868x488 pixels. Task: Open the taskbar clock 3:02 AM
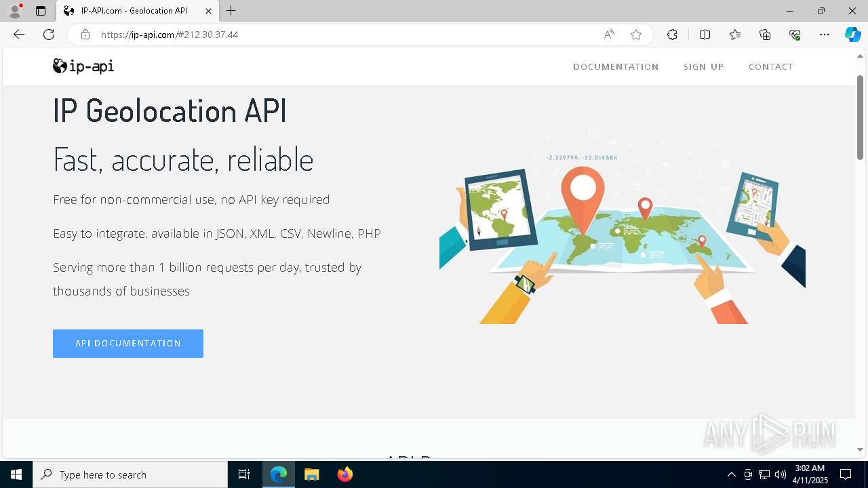pyautogui.click(x=810, y=474)
